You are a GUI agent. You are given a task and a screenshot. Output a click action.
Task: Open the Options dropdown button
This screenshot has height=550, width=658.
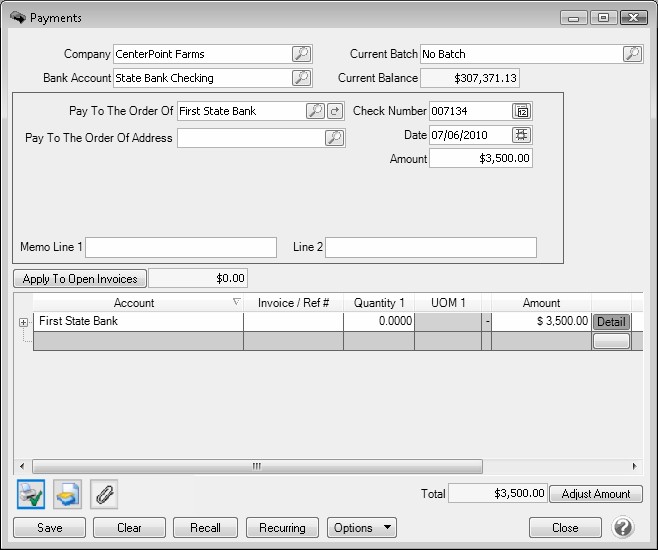pos(362,527)
